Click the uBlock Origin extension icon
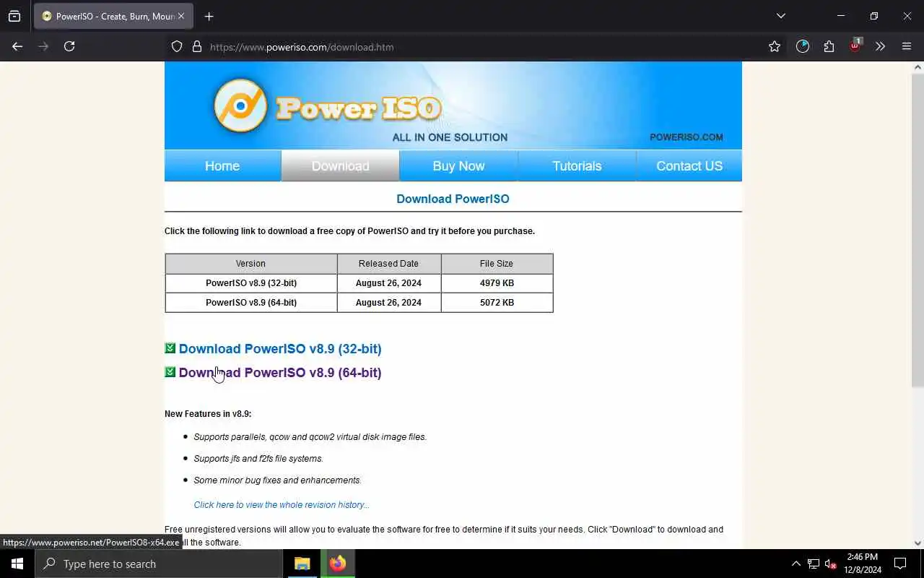Viewport: 924px width, 578px height. pos(855,46)
